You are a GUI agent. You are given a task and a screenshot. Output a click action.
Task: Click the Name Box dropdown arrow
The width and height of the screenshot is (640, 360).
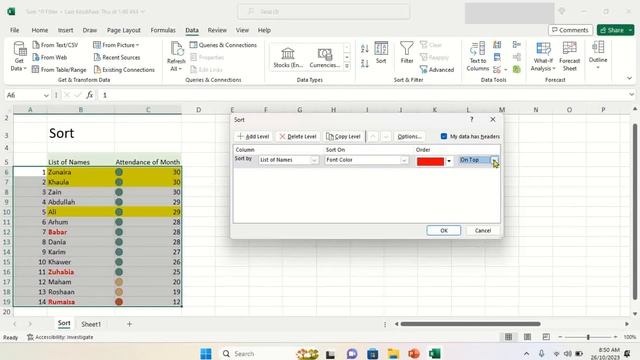coord(46,96)
